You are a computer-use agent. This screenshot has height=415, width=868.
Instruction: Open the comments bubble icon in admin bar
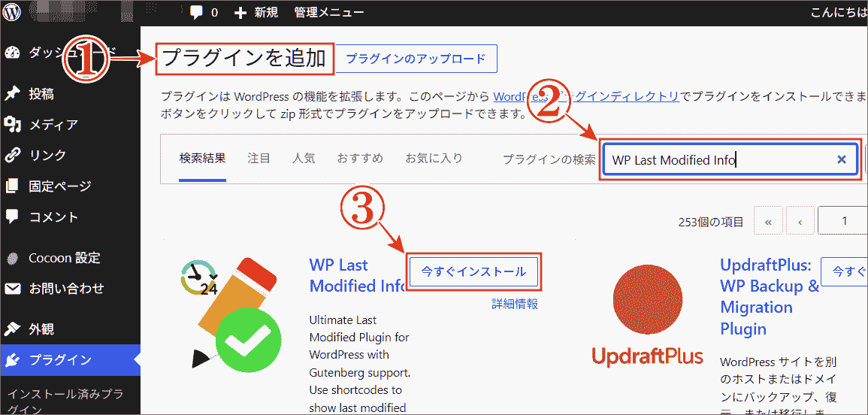point(196,12)
